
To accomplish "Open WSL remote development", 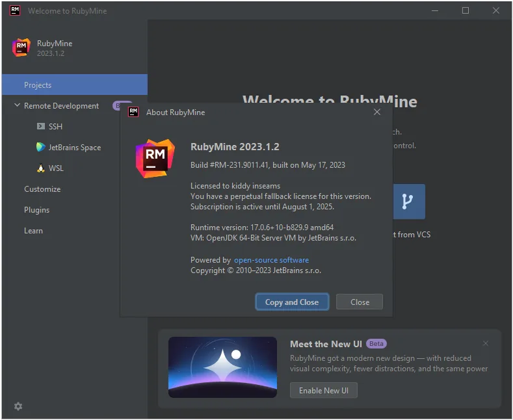I will point(56,168).
